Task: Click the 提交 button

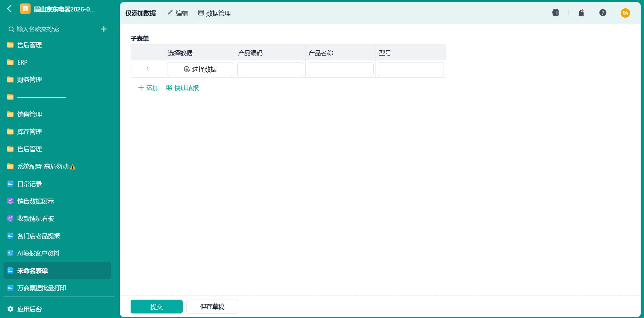Action: click(x=157, y=307)
